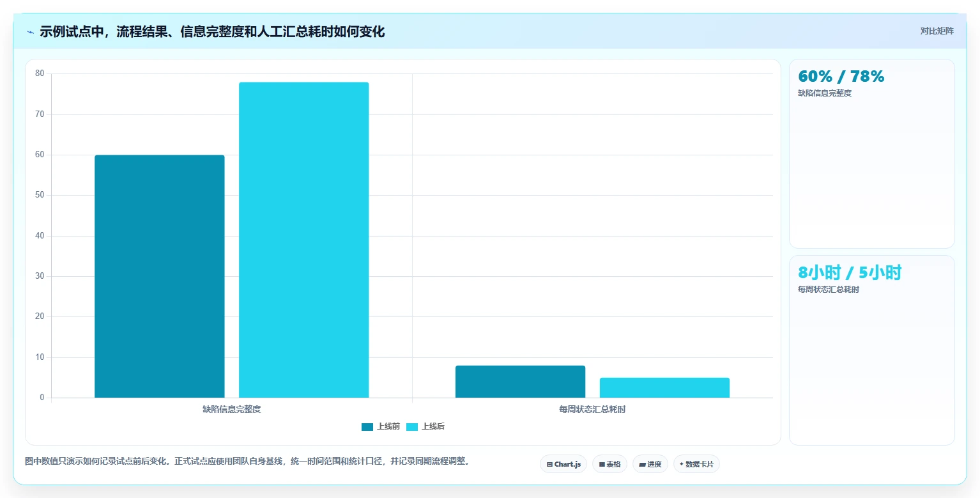Image resolution: width=980 pixels, height=498 pixels.
Task: Click the icon inside the 数据卡片 chip
Action: pos(682,464)
